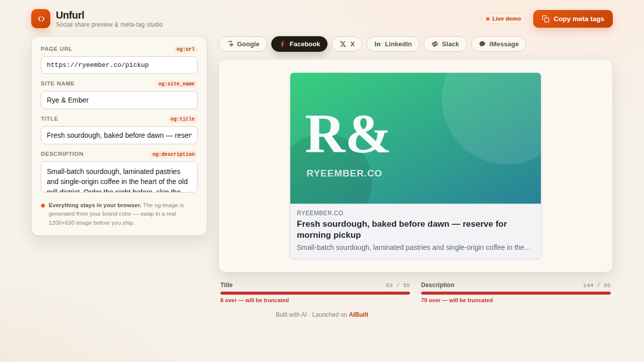Viewport: 644px width, 362px height.
Task: Click the preview card headline text
Action: click(402, 230)
